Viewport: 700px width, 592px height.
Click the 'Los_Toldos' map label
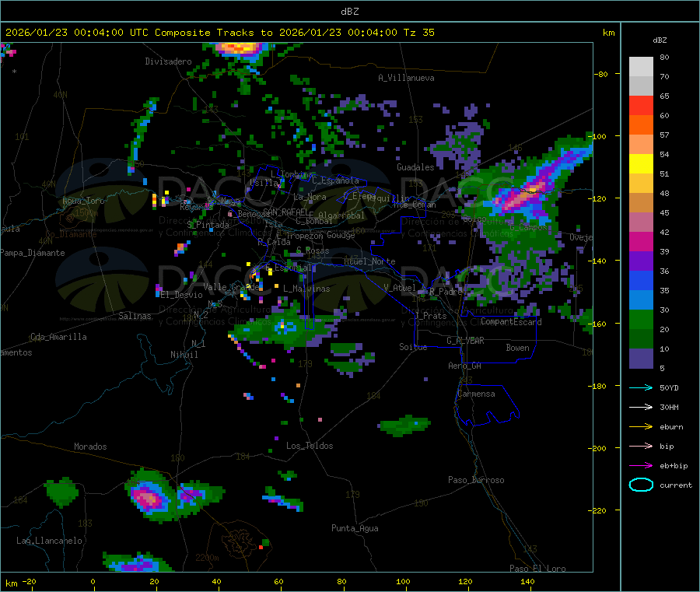[x=310, y=446]
